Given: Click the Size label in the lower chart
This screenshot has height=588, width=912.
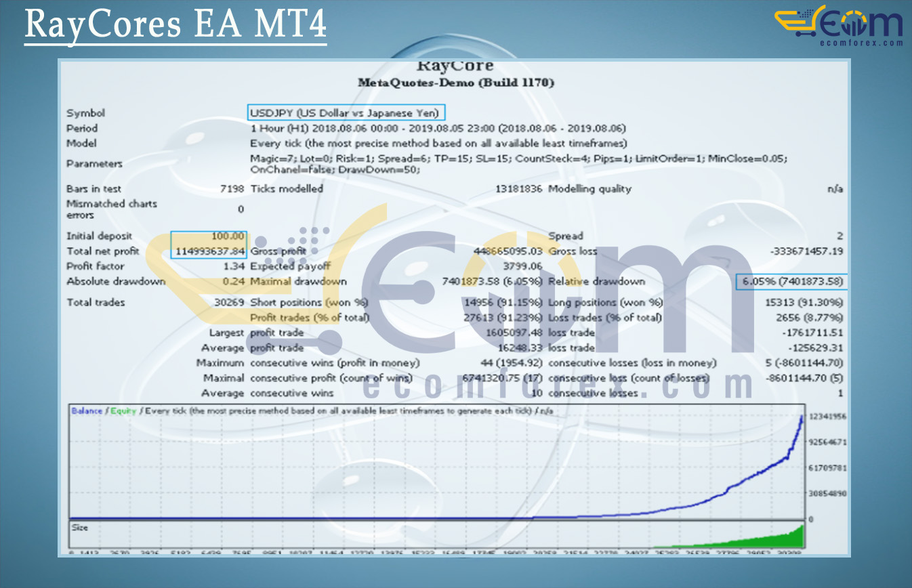Looking at the screenshot, I should click(x=80, y=527).
